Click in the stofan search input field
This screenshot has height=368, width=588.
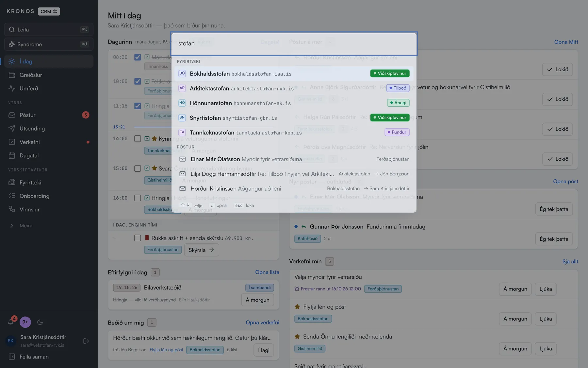(294, 44)
